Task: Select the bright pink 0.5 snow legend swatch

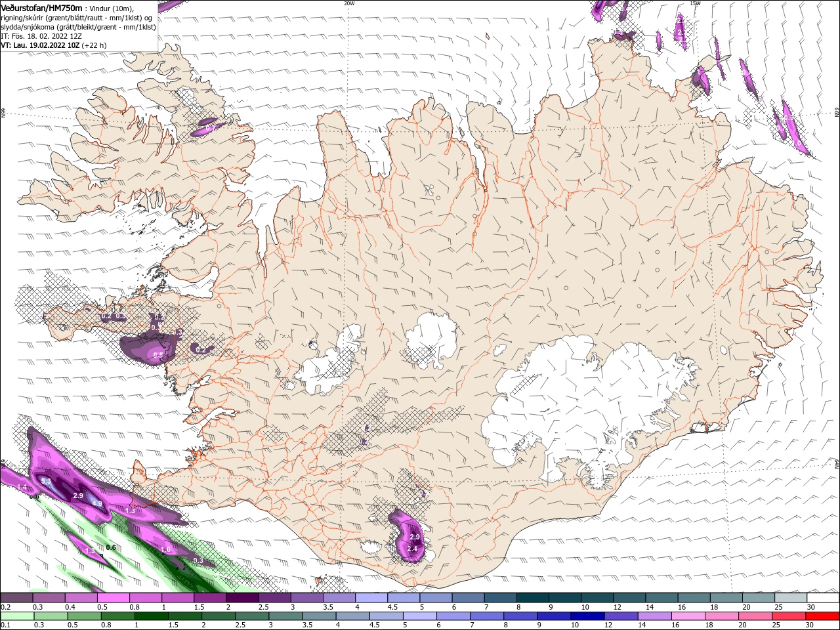Action: click(113, 598)
